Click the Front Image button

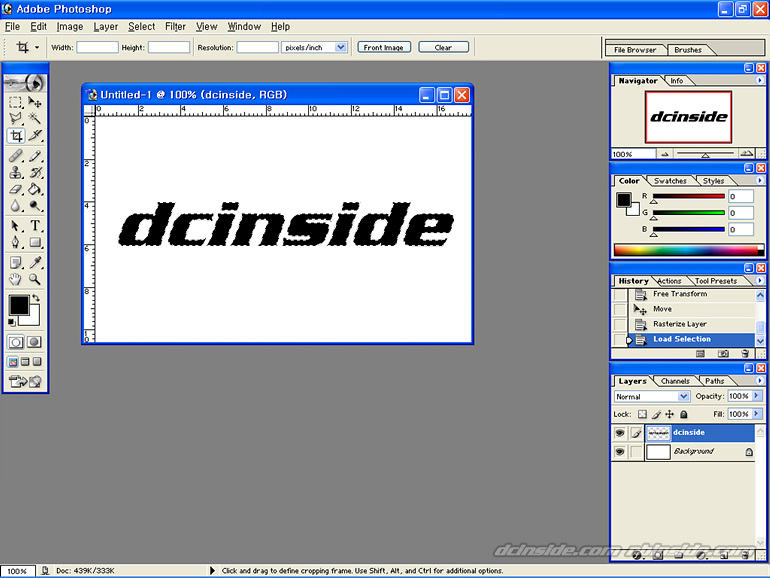click(x=384, y=47)
